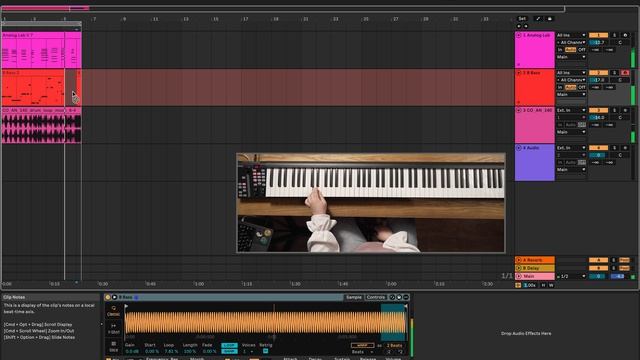Set B Bass monitor to Off
Screen dimensions: 640x360
[582, 87]
